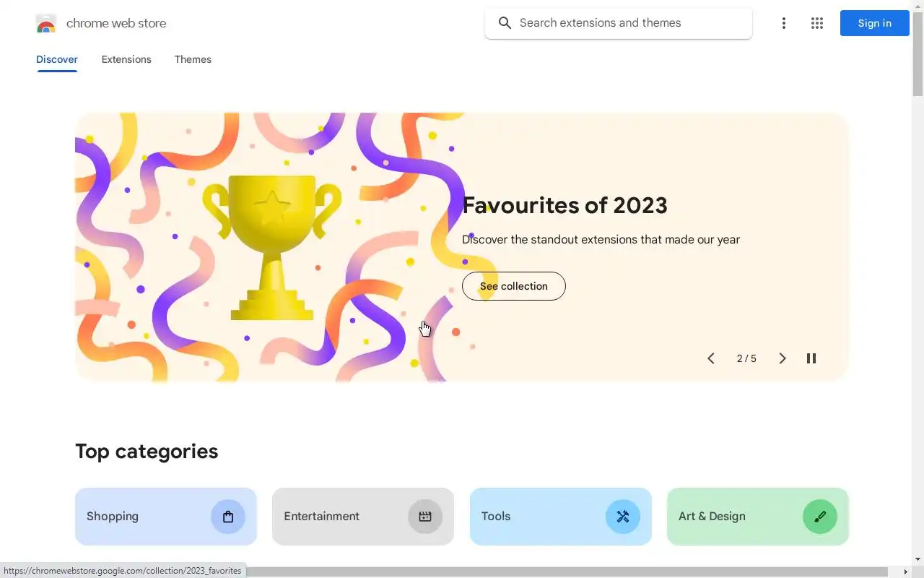
Task: Click the Chrome Web Store logo
Action: pyautogui.click(x=45, y=24)
